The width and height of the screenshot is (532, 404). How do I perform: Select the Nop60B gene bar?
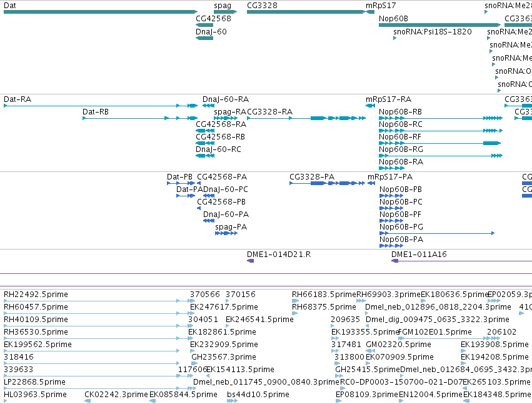(x=439, y=25)
